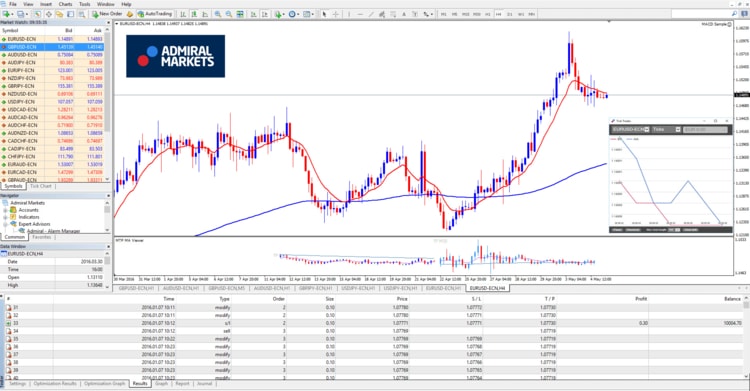The height and width of the screenshot is (391, 750).
Task: Toggle chart Auto Scroll icon
Action: click(x=254, y=14)
